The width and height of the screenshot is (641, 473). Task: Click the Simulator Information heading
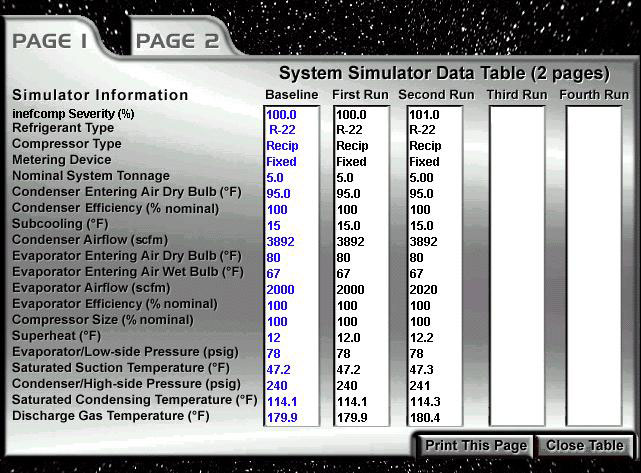(100, 95)
